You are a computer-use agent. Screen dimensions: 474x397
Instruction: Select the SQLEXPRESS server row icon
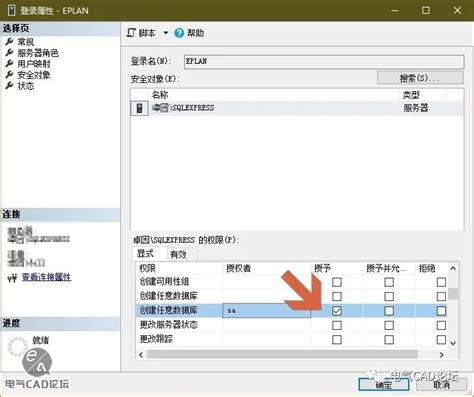(x=139, y=108)
